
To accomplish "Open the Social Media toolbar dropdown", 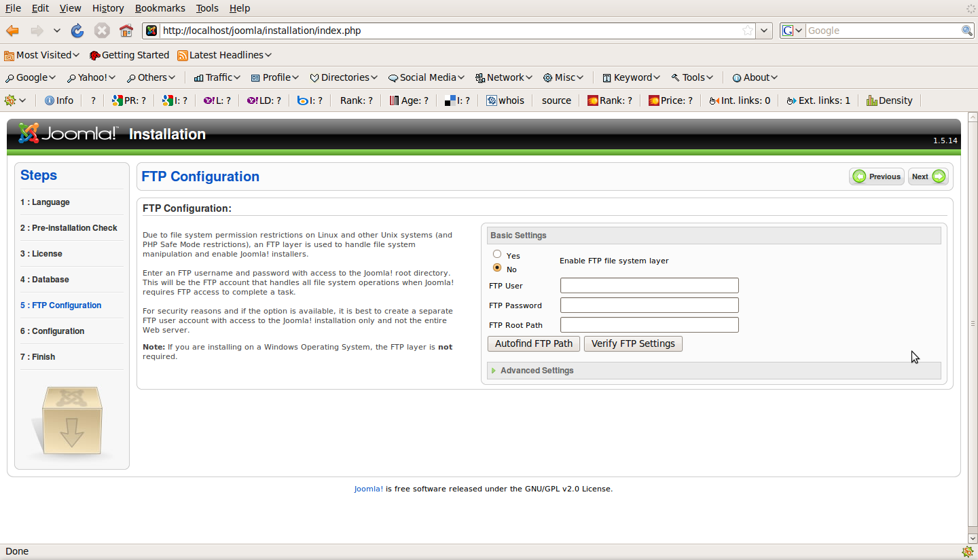I will pyautogui.click(x=427, y=77).
